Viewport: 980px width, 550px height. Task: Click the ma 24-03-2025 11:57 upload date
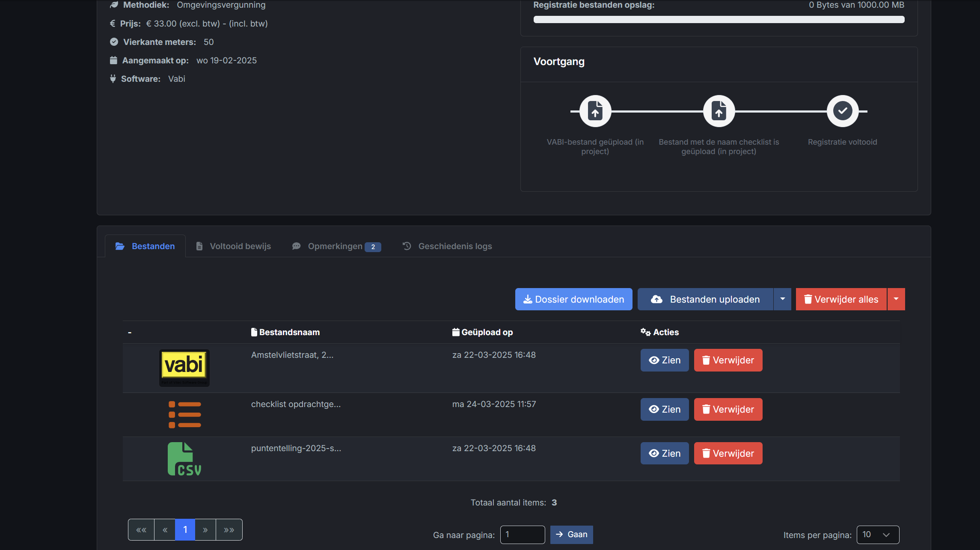494,404
